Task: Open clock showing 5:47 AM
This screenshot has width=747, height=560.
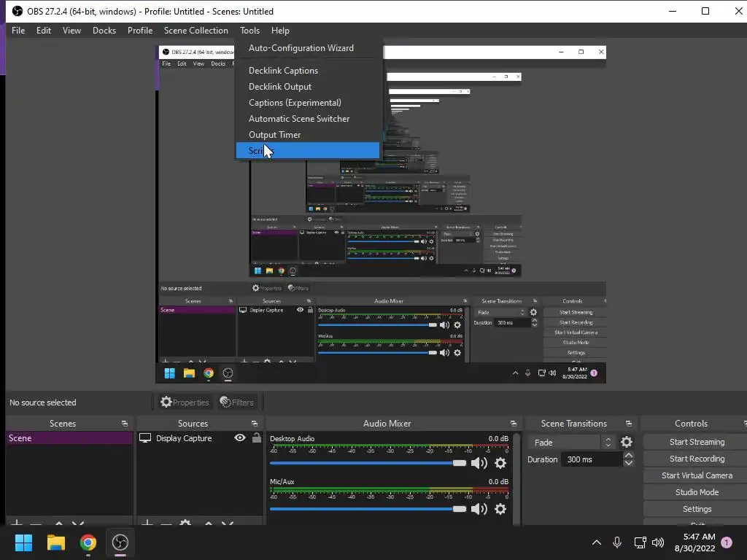Action: coord(695,542)
